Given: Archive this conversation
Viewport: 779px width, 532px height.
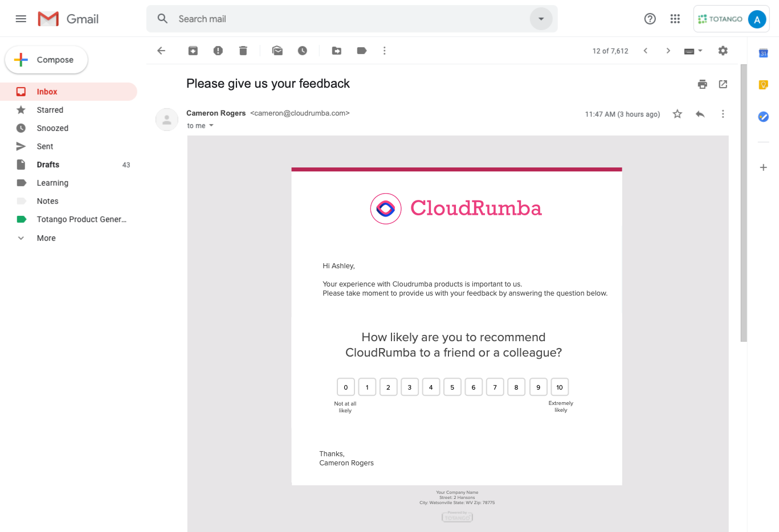Looking at the screenshot, I should (193, 51).
